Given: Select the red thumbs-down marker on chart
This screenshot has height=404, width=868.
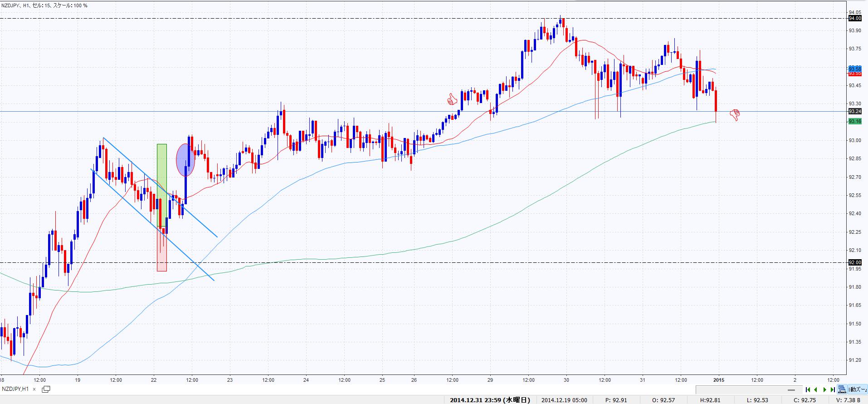Looking at the screenshot, I should pyautogui.click(x=735, y=115).
